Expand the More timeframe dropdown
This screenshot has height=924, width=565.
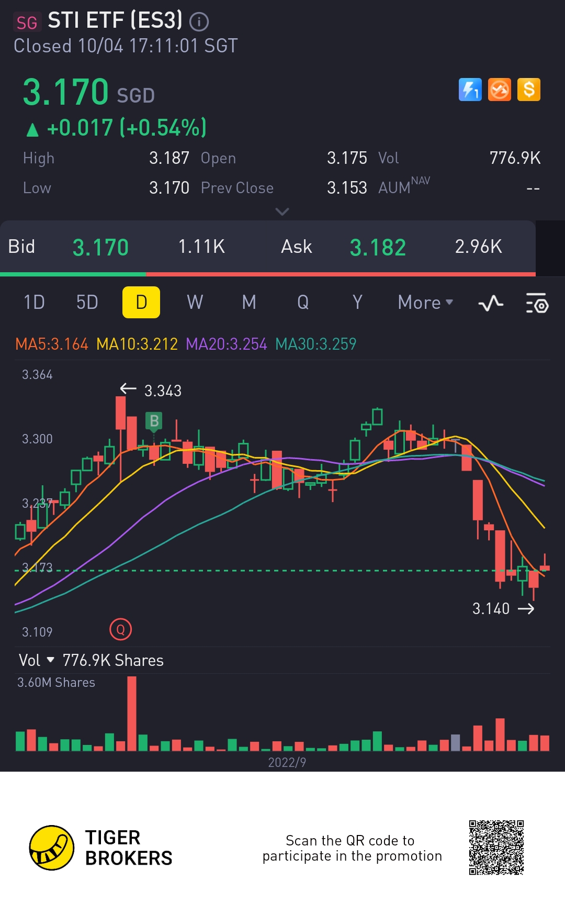[x=425, y=303]
